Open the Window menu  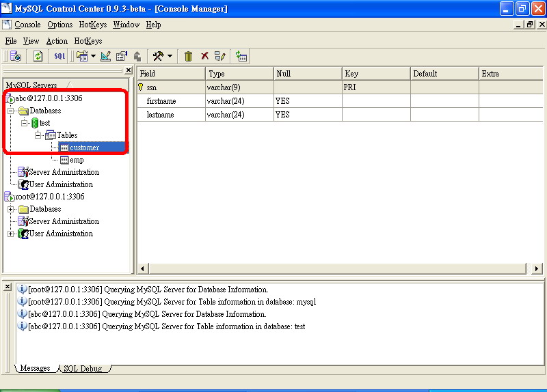point(126,25)
